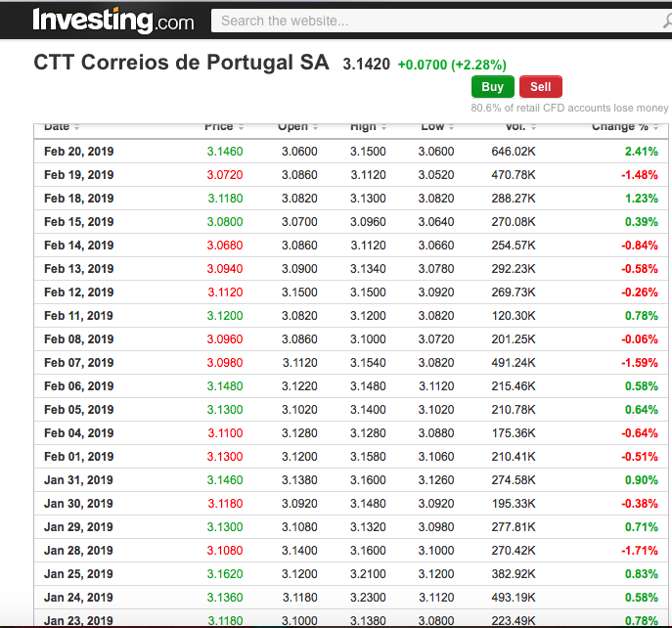
Task: Sort table by Open column
Action: 297,126
